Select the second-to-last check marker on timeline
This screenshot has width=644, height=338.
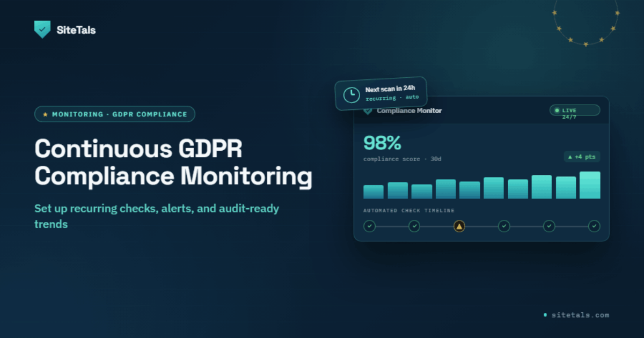pyautogui.click(x=549, y=226)
